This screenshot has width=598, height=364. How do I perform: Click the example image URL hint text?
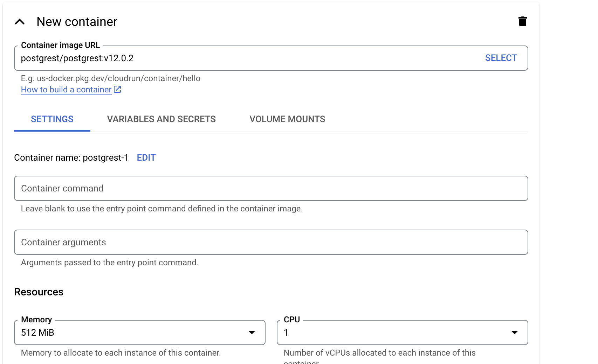(x=110, y=78)
